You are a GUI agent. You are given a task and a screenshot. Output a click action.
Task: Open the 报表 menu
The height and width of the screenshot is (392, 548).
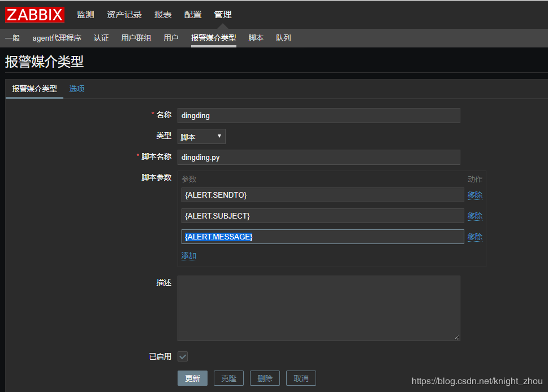pyautogui.click(x=163, y=15)
